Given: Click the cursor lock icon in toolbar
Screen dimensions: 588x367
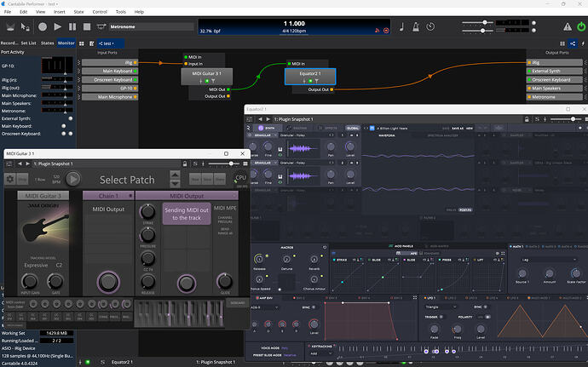Looking at the screenshot, I should 25,26.
